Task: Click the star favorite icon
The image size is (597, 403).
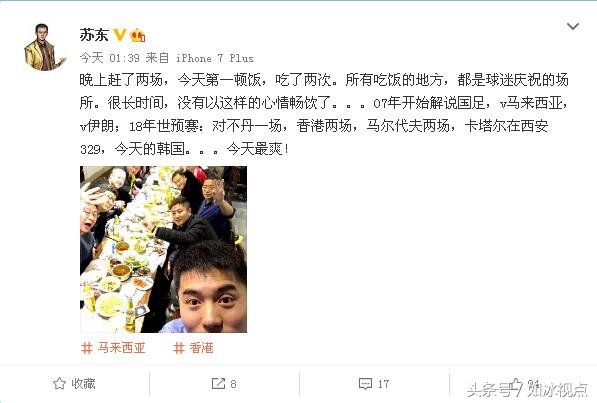Action: pyautogui.click(x=59, y=384)
